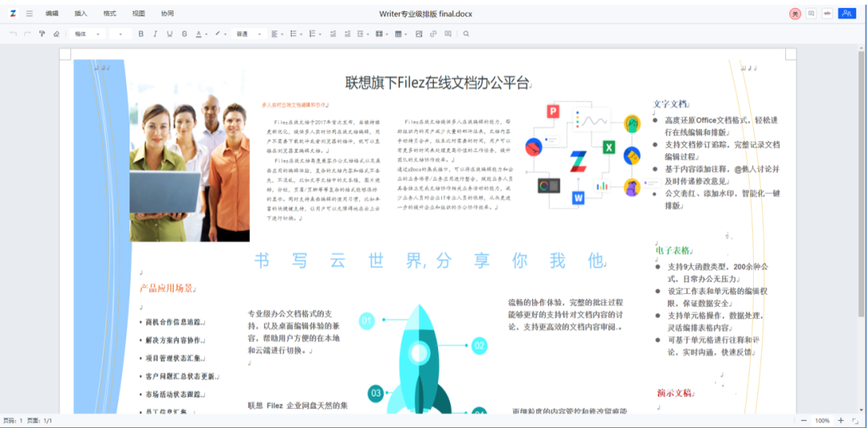
Task: Open the 插入 menu
Action: 81,14
